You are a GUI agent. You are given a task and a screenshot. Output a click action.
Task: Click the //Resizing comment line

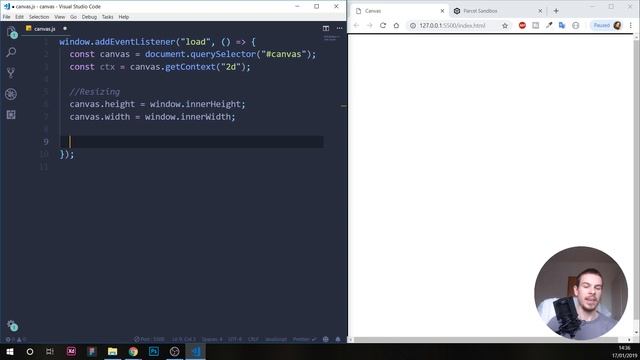pyautogui.click(x=95, y=92)
